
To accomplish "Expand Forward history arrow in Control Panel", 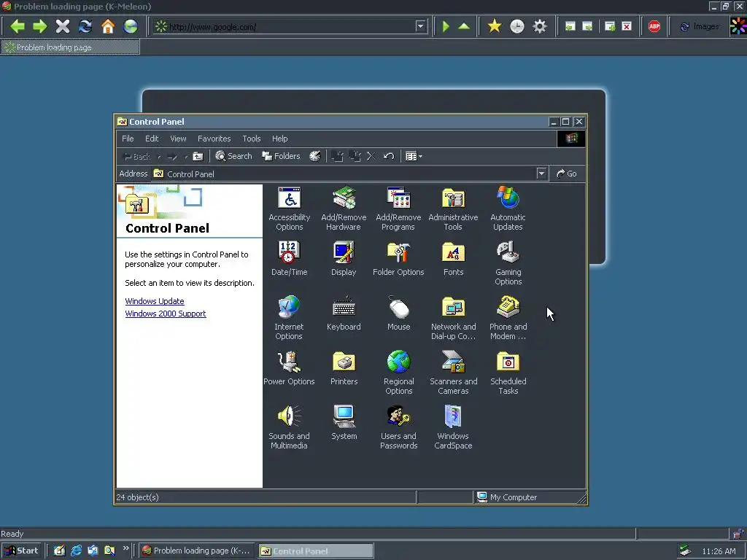I will [x=186, y=156].
